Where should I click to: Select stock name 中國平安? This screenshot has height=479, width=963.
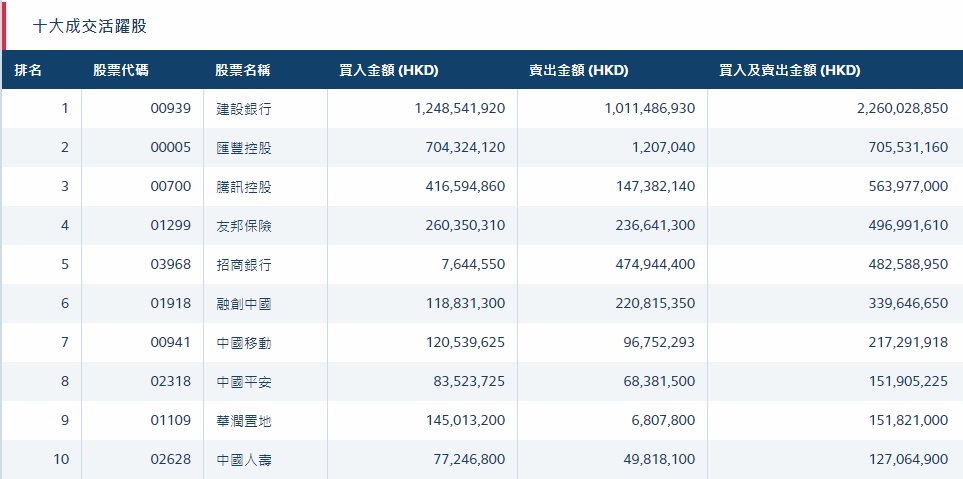click(244, 381)
